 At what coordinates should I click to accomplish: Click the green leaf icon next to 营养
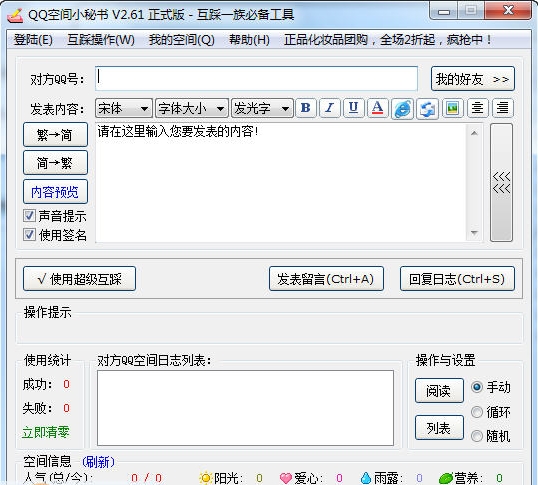(x=446, y=478)
